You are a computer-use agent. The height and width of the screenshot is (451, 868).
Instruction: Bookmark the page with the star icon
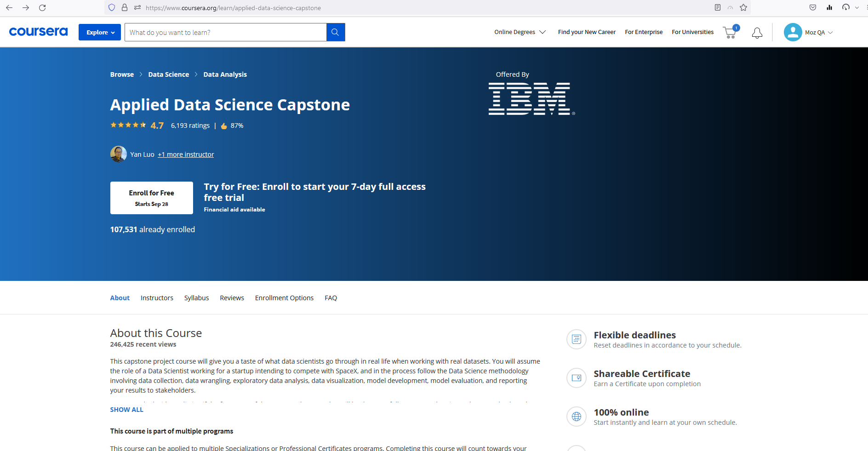[x=743, y=7]
